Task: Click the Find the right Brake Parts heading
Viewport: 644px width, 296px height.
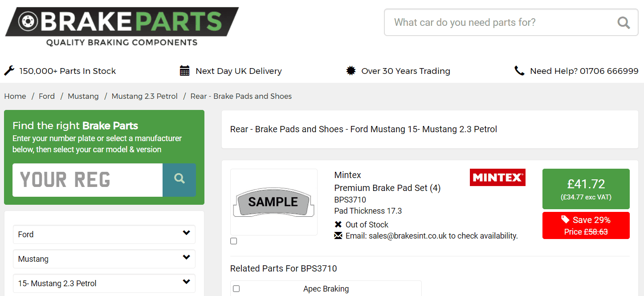Action: 75,126
